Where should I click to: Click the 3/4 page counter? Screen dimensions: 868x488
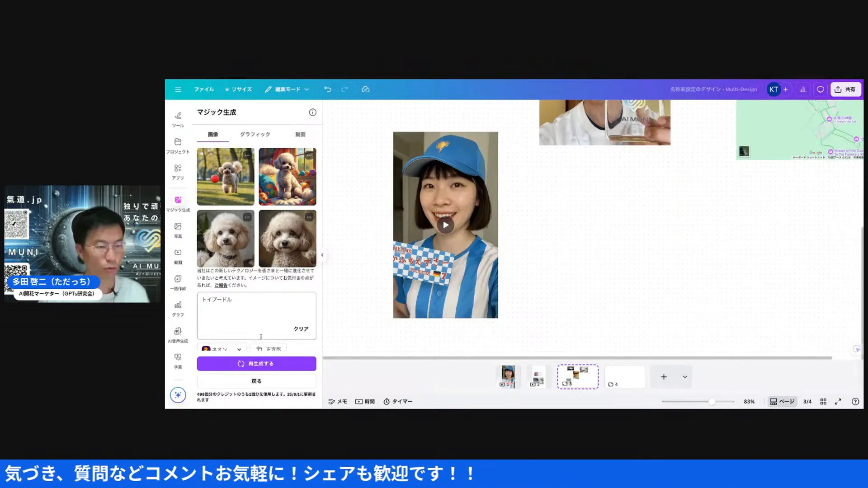807,402
